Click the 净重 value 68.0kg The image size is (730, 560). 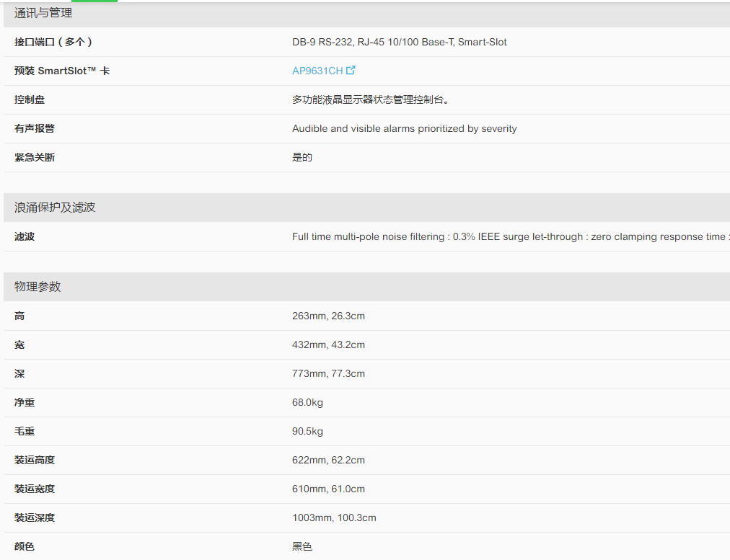tap(307, 402)
